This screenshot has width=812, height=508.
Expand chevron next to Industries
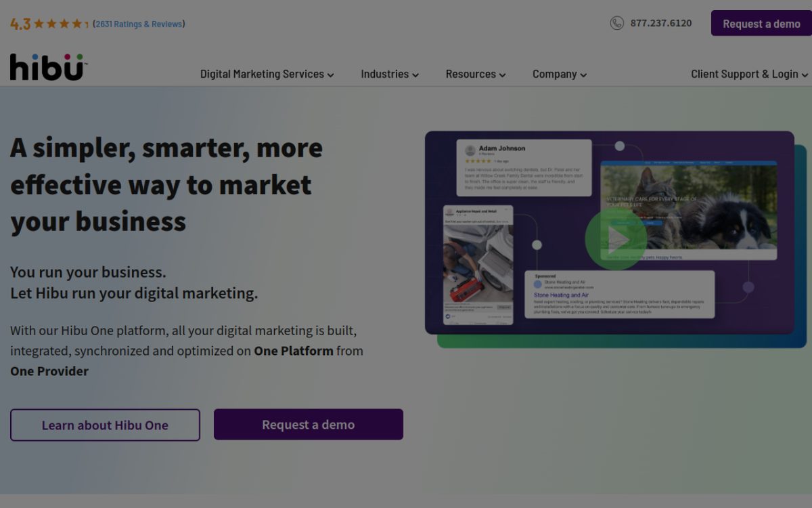coord(415,75)
